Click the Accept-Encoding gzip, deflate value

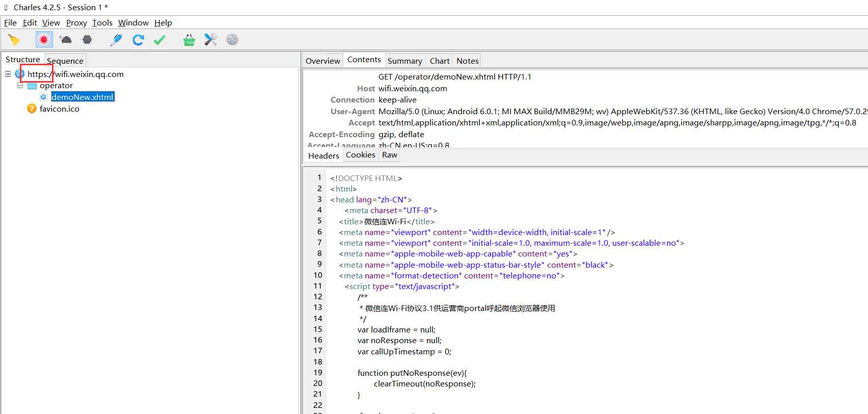pyautogui.click(x=401, y=135)
